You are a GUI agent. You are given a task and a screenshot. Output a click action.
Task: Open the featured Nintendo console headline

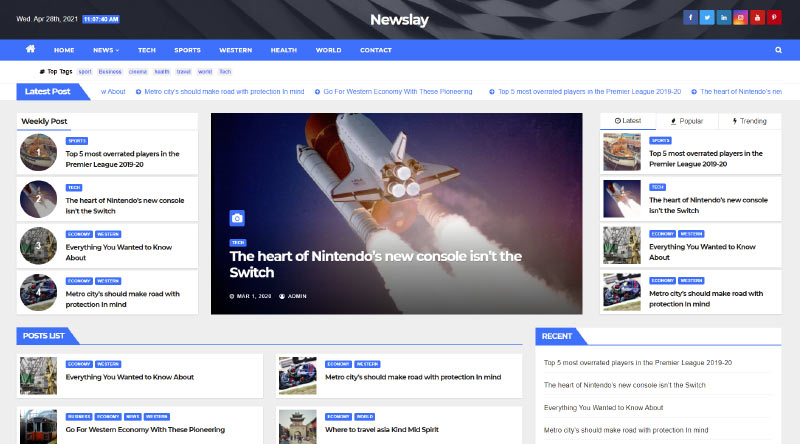tap(376, 264)
